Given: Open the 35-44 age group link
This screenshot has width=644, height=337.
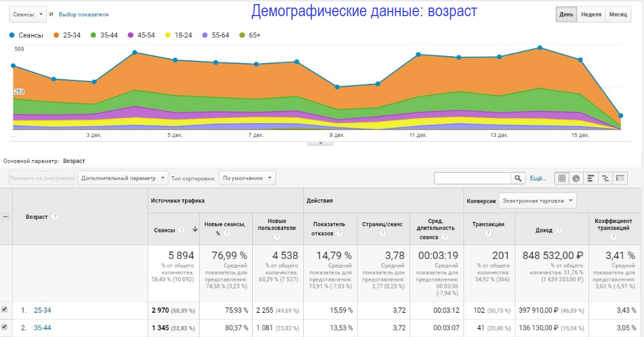Looking at the screenshot, I should point(42,328).
